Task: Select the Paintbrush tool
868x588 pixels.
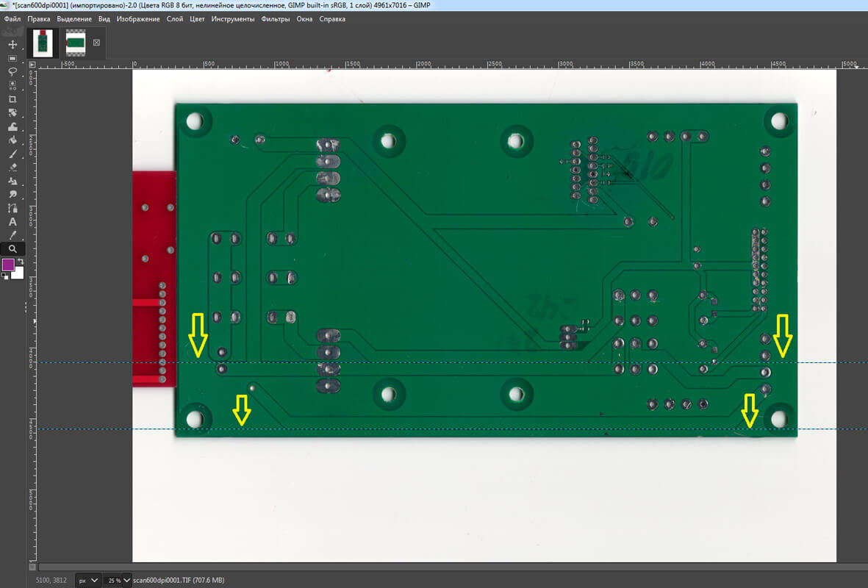Action: [x=12, y=154]
